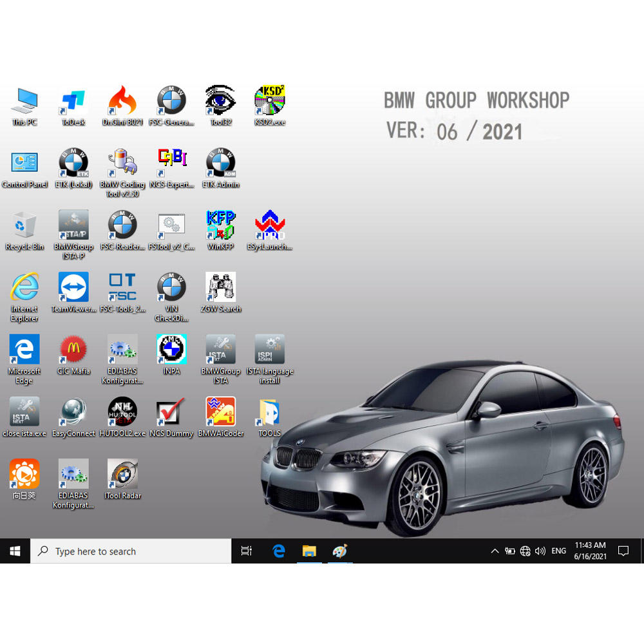
Task: Click Show desktop strip at taskbar end
Action: [642, 551]
